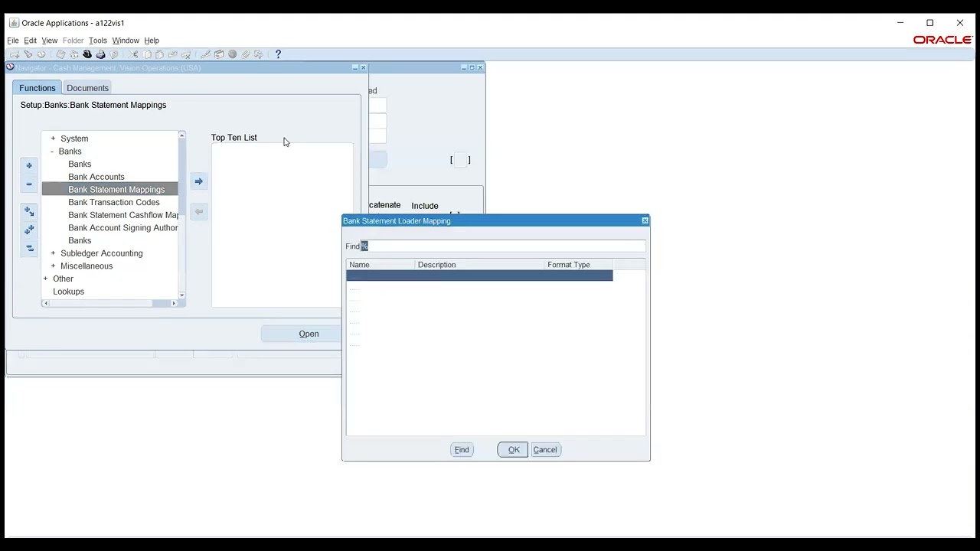Click the Switch Responsibilities hat icon
This screenshot has height=551, width=980.
(x=87, y=54)
